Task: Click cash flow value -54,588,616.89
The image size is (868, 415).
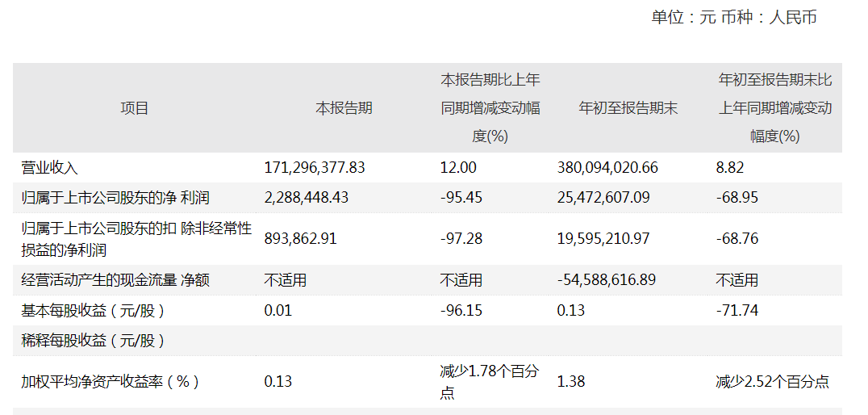Action: click(x=607, y=280)
